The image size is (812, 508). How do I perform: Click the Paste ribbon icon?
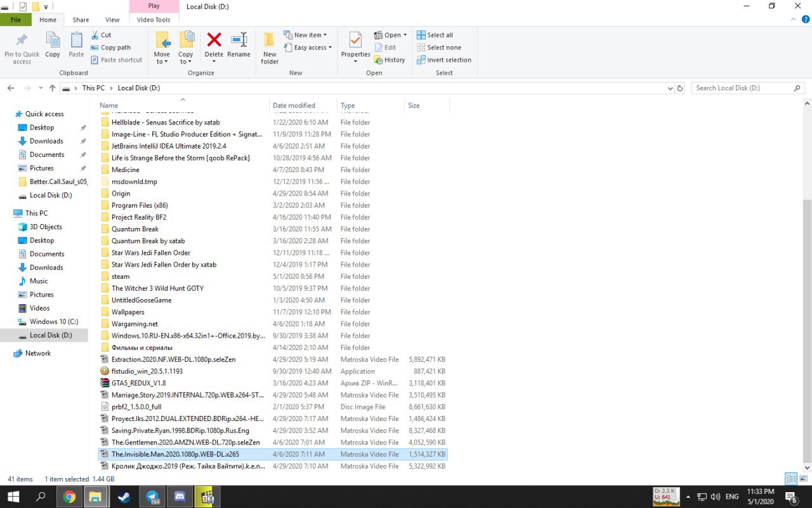tap(76, 41)
